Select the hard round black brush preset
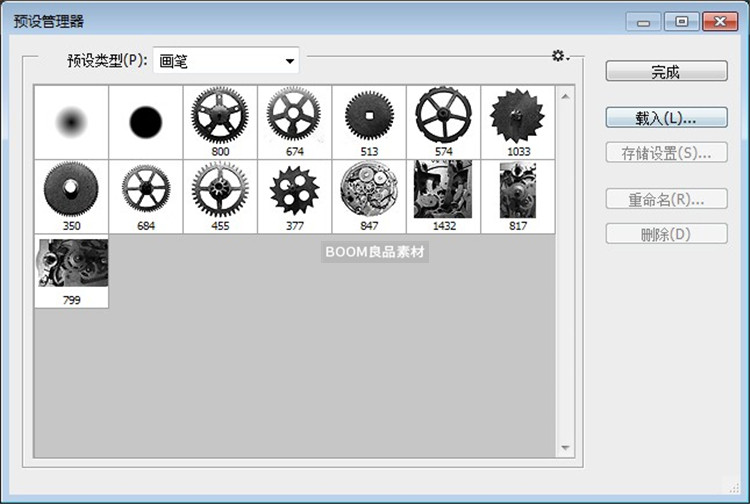The image size is (750, 504). 146,121
